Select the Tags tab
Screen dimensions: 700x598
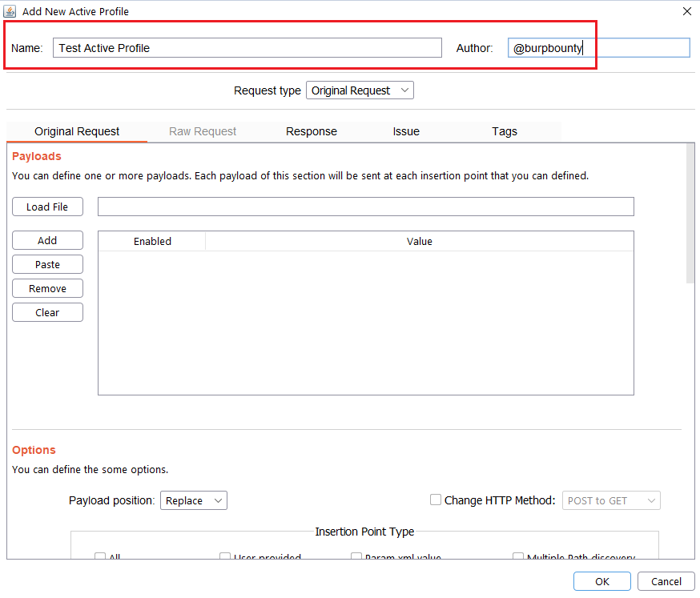[505, 131]
